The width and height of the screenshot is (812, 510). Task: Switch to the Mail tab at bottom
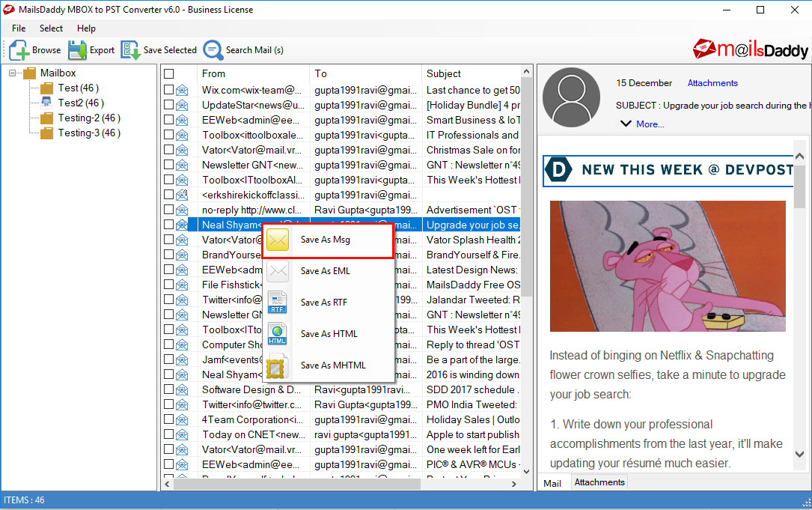pos(552,483)
